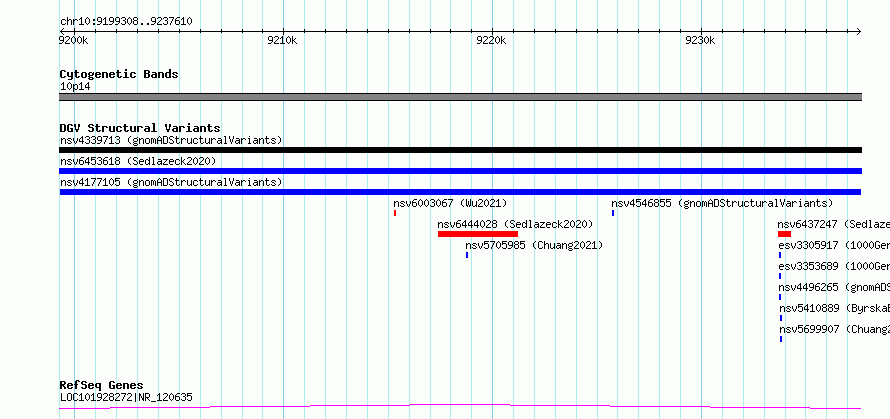Select the small red nsv6003067 marker
The height and width of the screenshot is (419, 890).
tap(395, 213)
